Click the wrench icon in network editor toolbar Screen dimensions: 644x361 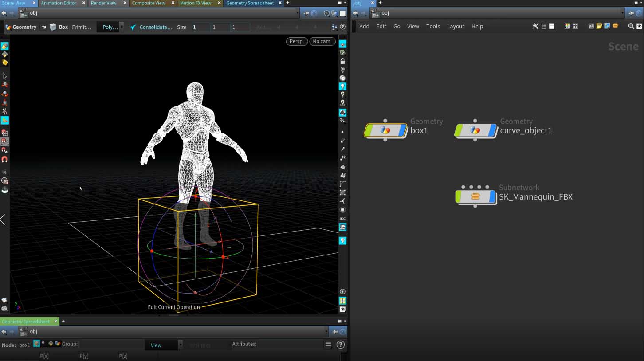[535, 27]
